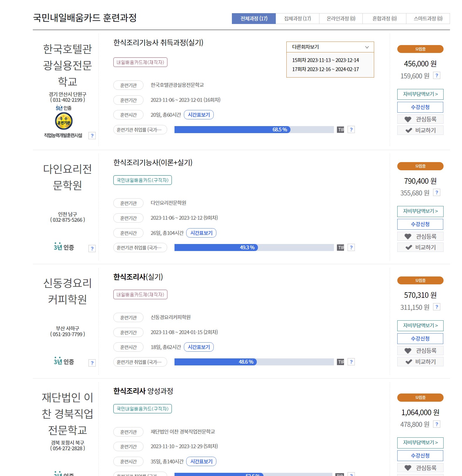Add 한식조리기능사 취득과정 to 관심등록 favorites

pyautogui.click(x=420, y=119)
